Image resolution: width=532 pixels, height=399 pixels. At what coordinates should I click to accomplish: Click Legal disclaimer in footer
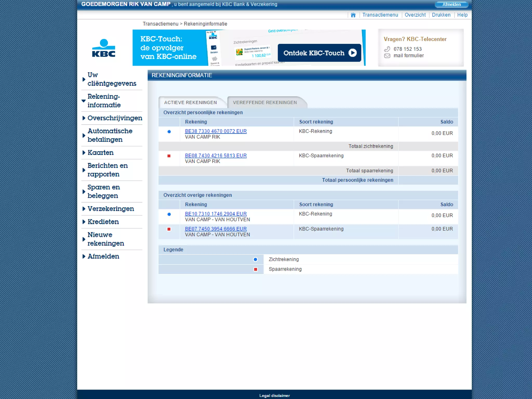click(x=275, y=395)
